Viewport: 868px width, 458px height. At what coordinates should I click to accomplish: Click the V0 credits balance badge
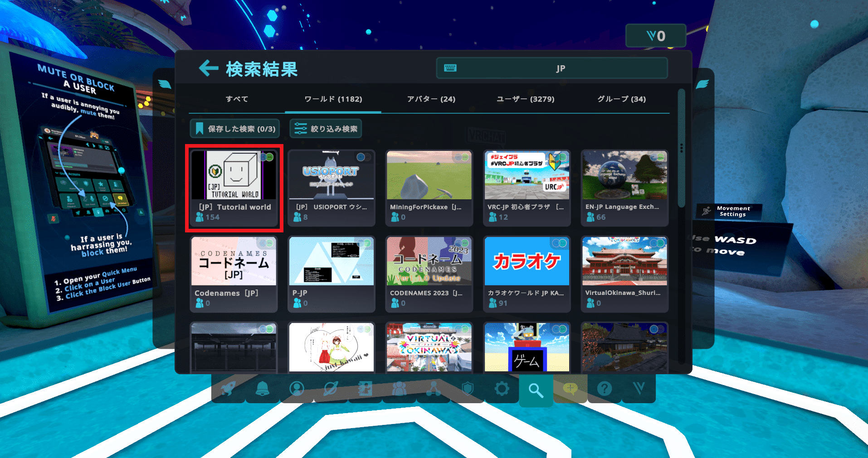point(656,36)
